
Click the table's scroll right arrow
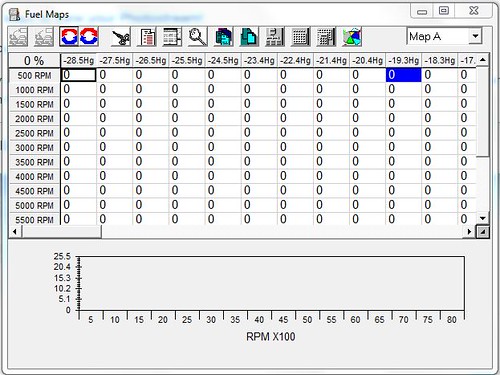coord(470,231)
